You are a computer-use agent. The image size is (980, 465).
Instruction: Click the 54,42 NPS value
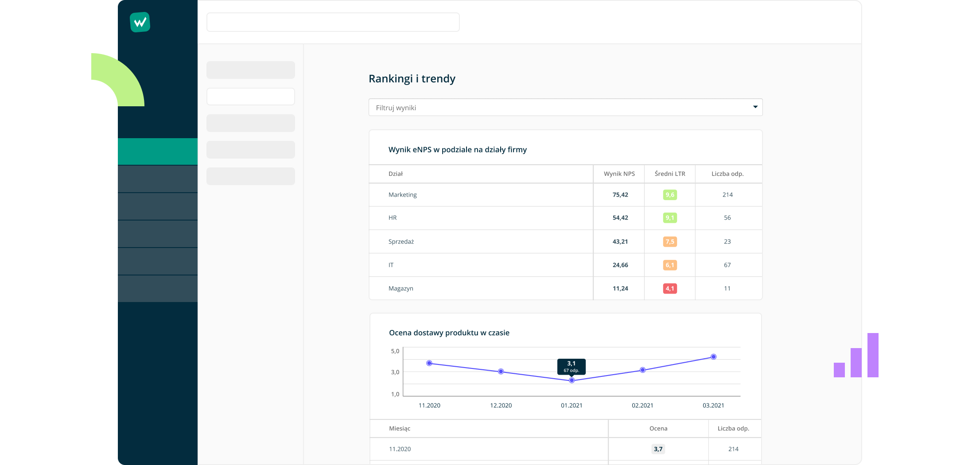(x=620, y=218)
